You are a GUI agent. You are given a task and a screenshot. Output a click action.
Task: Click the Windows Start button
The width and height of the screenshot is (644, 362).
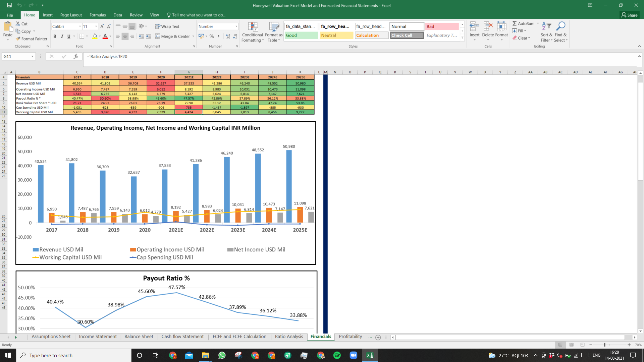pos(8,355)
